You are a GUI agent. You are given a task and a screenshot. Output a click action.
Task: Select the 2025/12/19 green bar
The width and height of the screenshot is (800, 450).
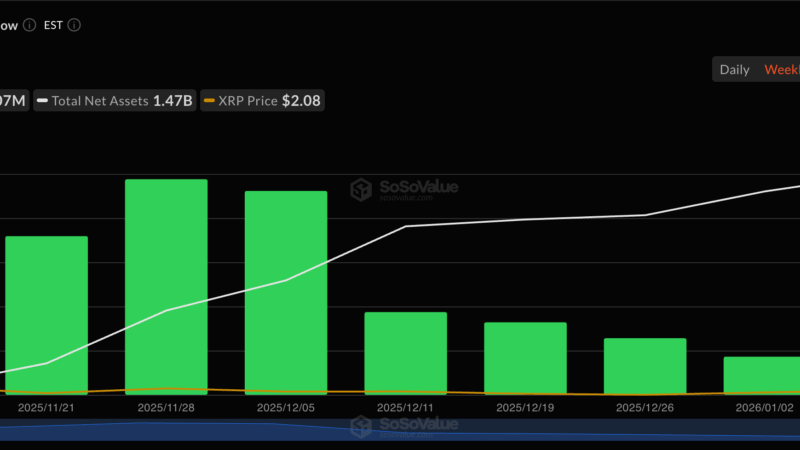[x=526, y=358]
